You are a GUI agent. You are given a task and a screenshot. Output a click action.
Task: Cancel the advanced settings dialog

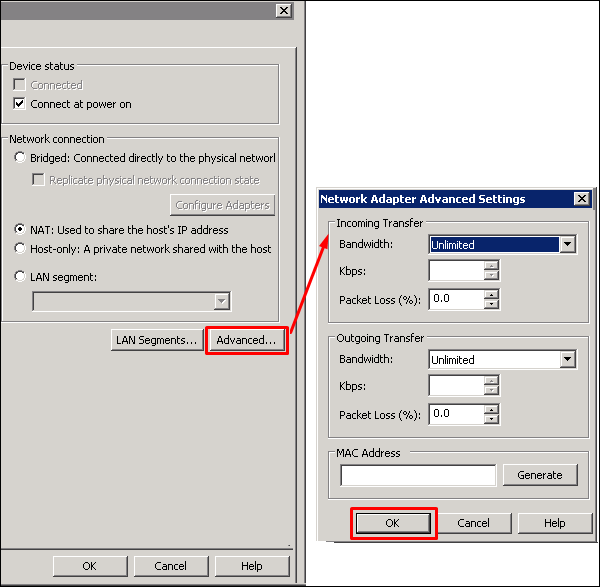tap(473, 523)
